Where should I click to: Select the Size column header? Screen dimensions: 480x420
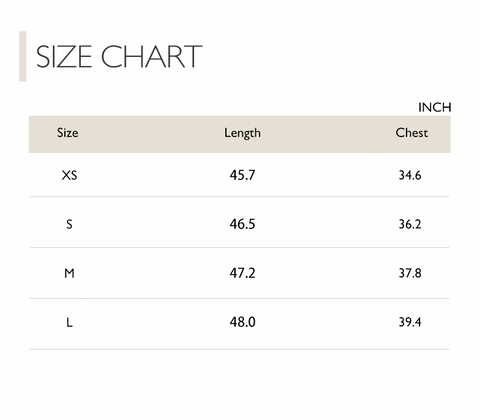tap(68, 133)
